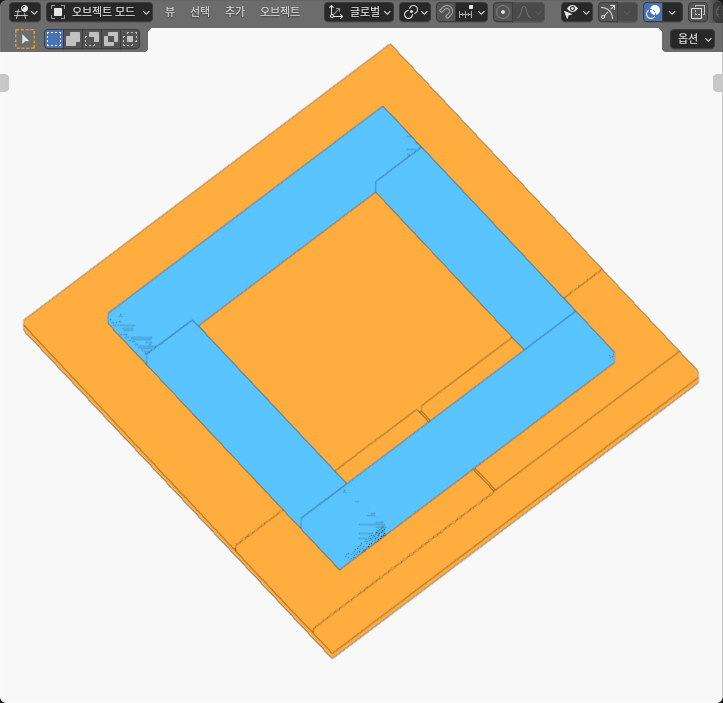Screen dimensions: 723x703
Task: Open the 추가 menu
Action: coord(235,12)
